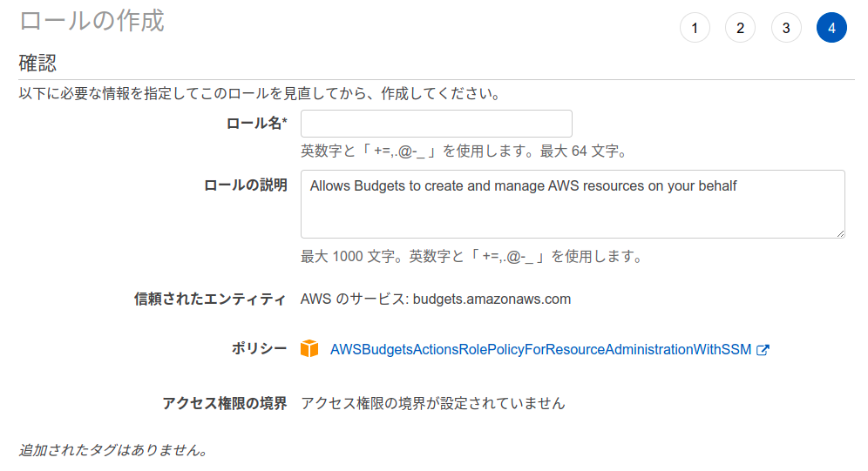
Task: Click inside the ロールの説明 text area
Action: pos(573,205)
